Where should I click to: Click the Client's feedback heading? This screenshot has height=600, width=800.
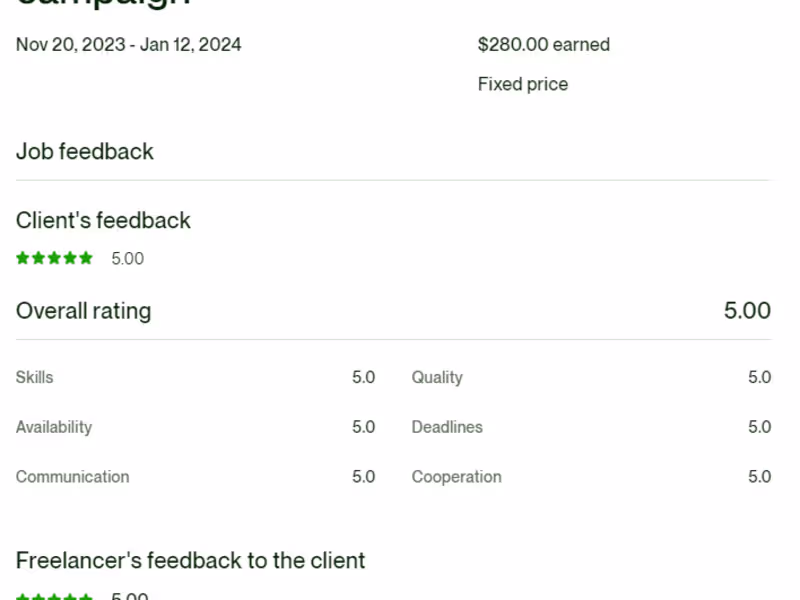click(x=103, y=220)
